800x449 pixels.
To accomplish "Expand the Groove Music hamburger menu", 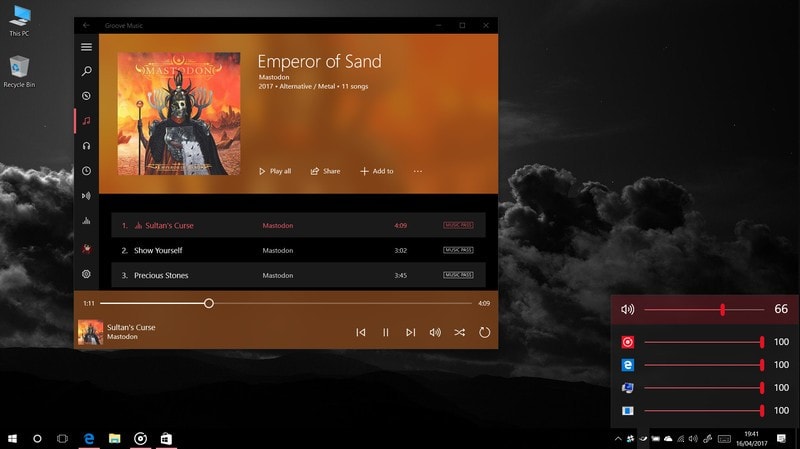I will (x=86, y=47).
